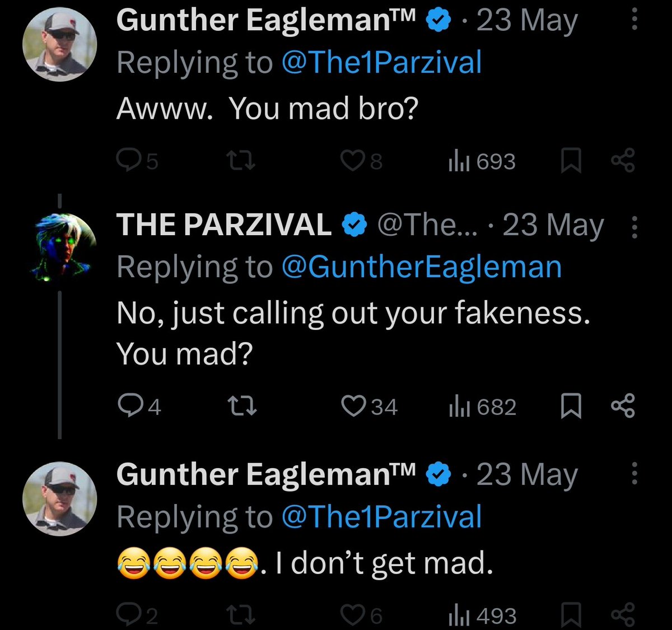Screen dimensions: 672x630
Task: Open THE PARZIVAL profile picture
Action: pyautogui.click(x=59, y=247)
